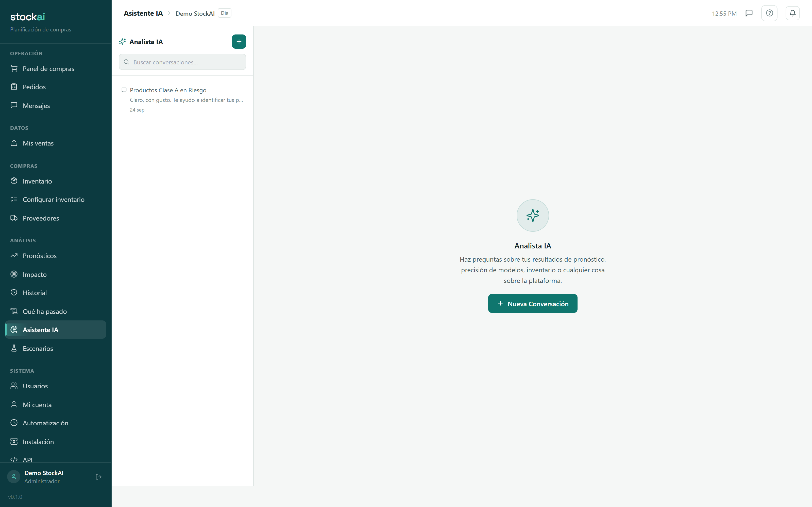Click the Pronósticos trend icon
The width and height of the screenshot is (812, 507).
pyautogui.click(x=14, y=256)
